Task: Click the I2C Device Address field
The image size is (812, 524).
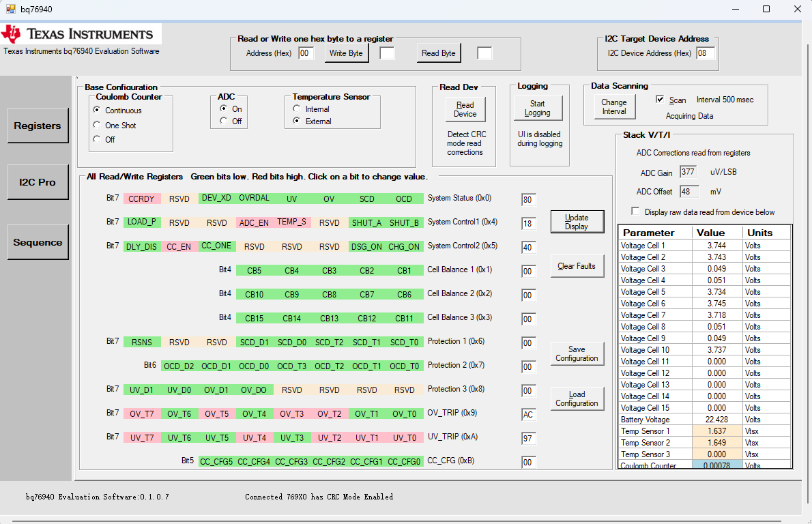Action: 706,53
